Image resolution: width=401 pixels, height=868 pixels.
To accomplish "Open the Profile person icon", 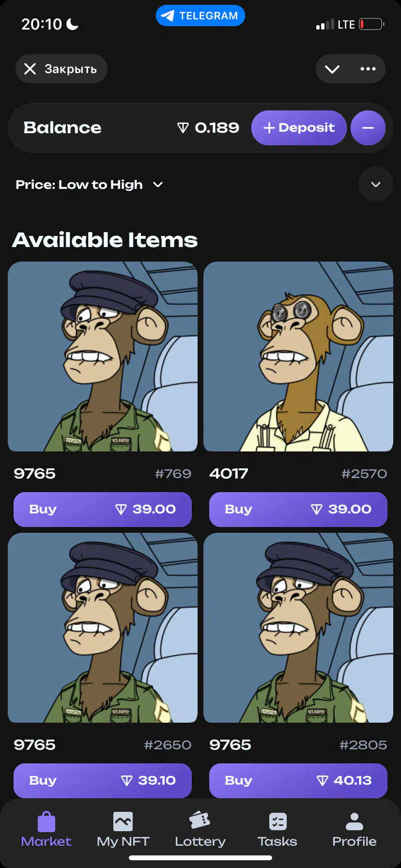I will click(355, 821).
